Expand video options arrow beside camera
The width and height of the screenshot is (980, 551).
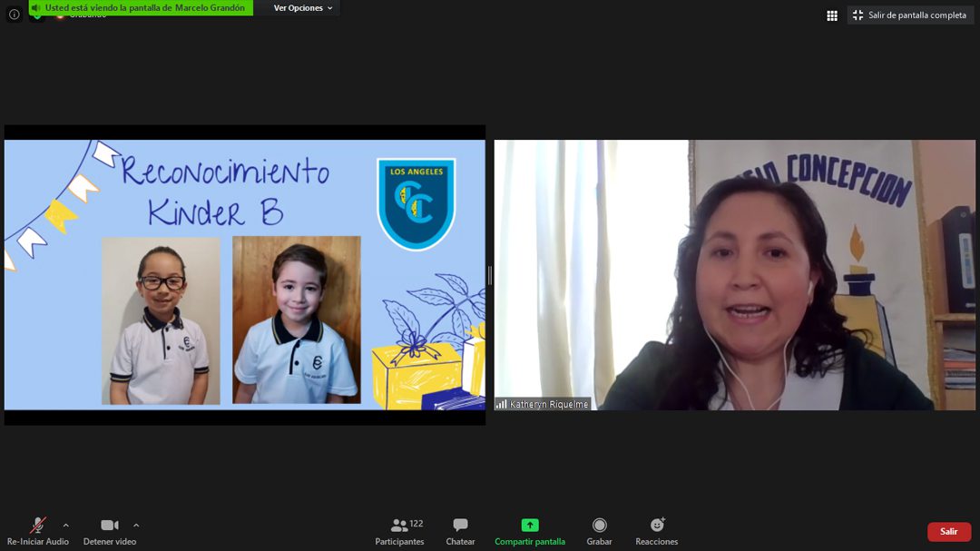tap(136, 525)
